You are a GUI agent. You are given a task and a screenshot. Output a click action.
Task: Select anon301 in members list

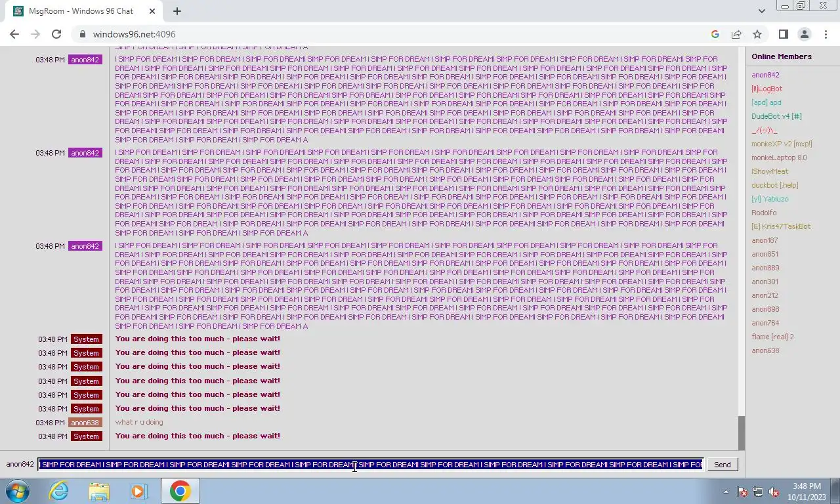pos(765,282)
